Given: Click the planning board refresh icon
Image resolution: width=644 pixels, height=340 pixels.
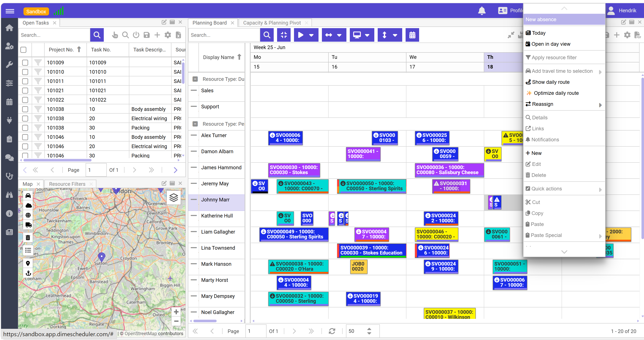Looking at the screenshot, I should [x=332, y=331].
